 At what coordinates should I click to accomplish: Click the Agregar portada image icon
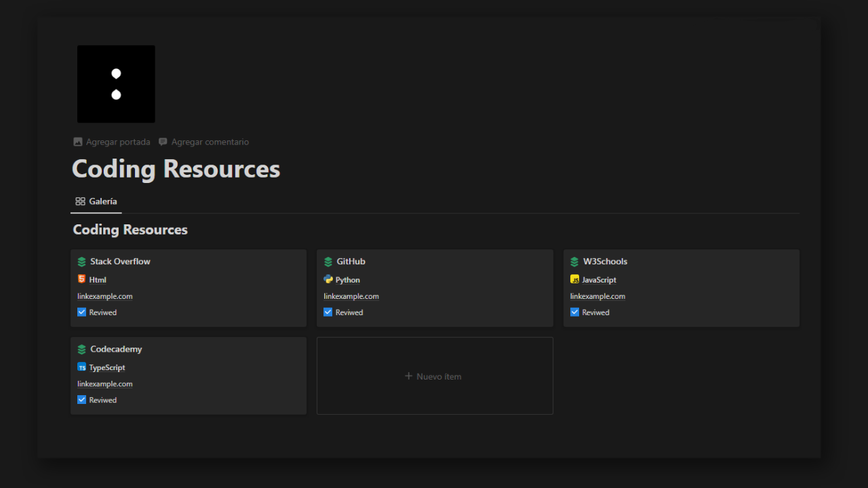point(78,142)
